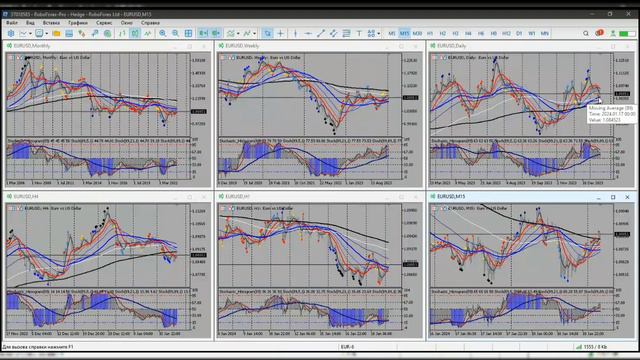
Task: Switch chart type to bar chart
Action: click(x=122, y=33)
